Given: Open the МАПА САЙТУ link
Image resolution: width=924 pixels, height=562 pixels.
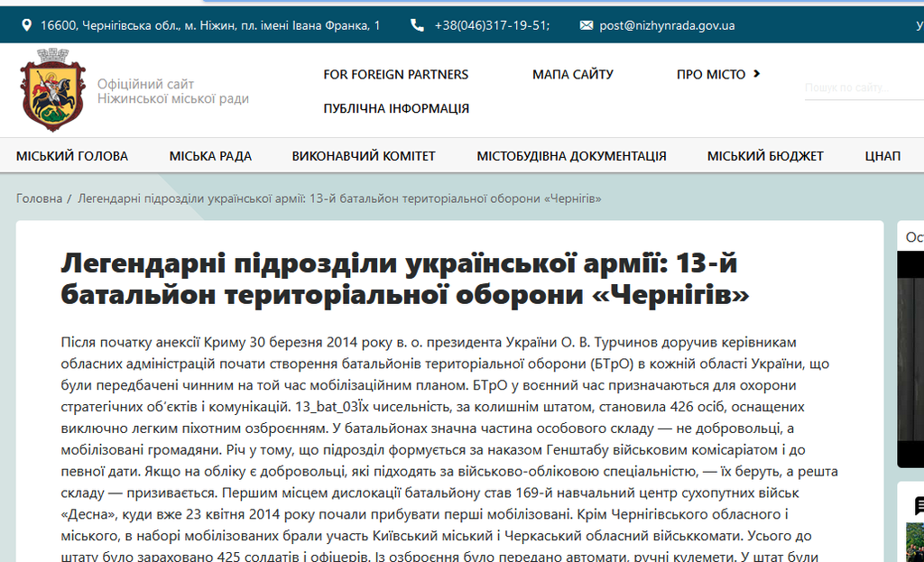Looking at the screenshot, I should click(x=573, y=74).
